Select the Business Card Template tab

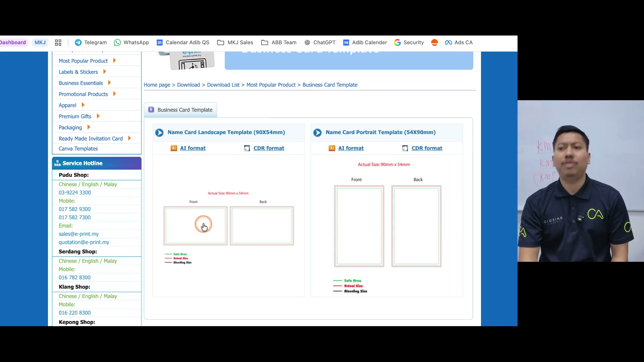pyautogui.click(x=180, y=110)
